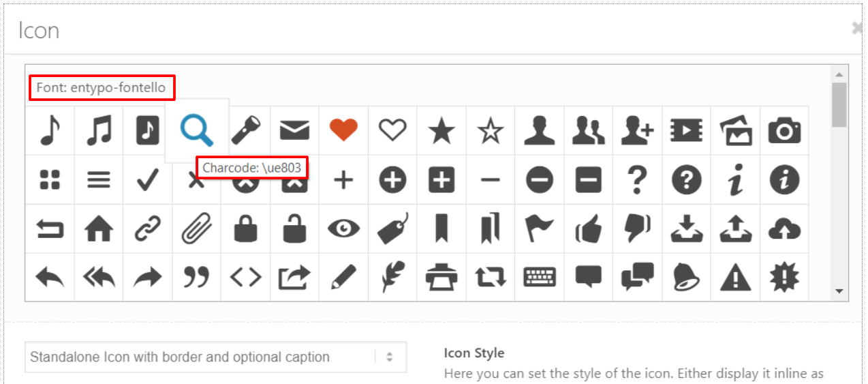Select the checkmark icon
Viewport: 868px width, 384px height.
coord(147,179)
